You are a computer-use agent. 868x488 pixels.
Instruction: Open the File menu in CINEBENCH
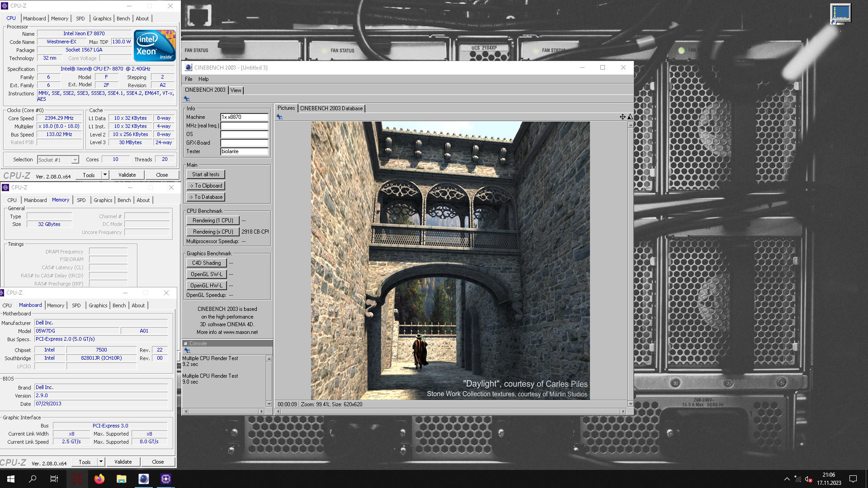click(189, 79)
